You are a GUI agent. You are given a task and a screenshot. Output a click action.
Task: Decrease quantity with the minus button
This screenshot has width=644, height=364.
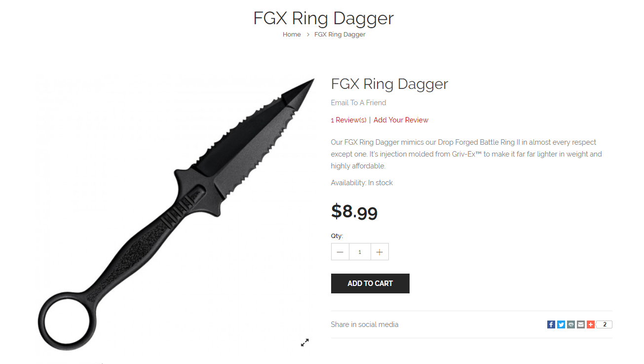point(340,252)
